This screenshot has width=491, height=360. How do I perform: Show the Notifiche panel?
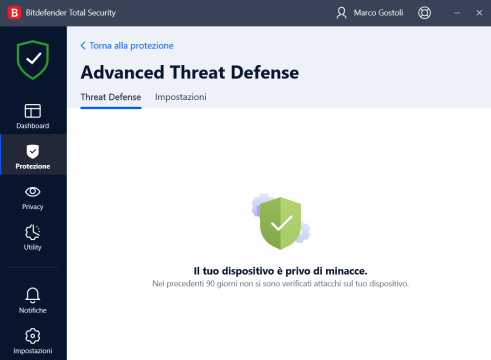(x=33, y=301)
